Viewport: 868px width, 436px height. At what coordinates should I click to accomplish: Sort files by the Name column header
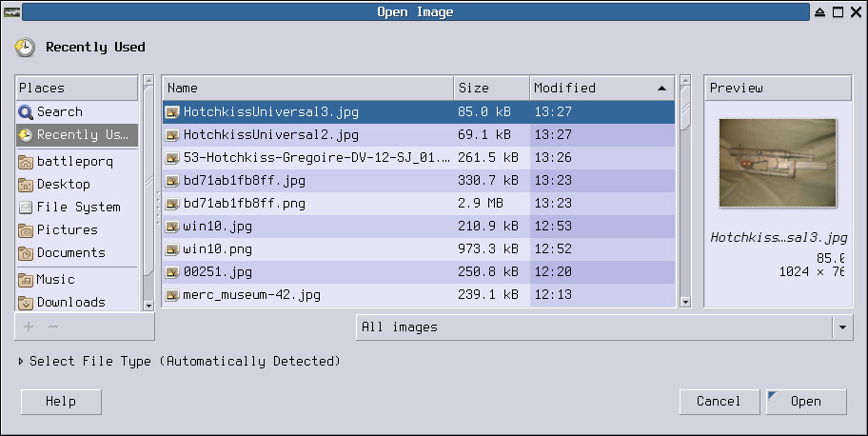coord(308,89)
